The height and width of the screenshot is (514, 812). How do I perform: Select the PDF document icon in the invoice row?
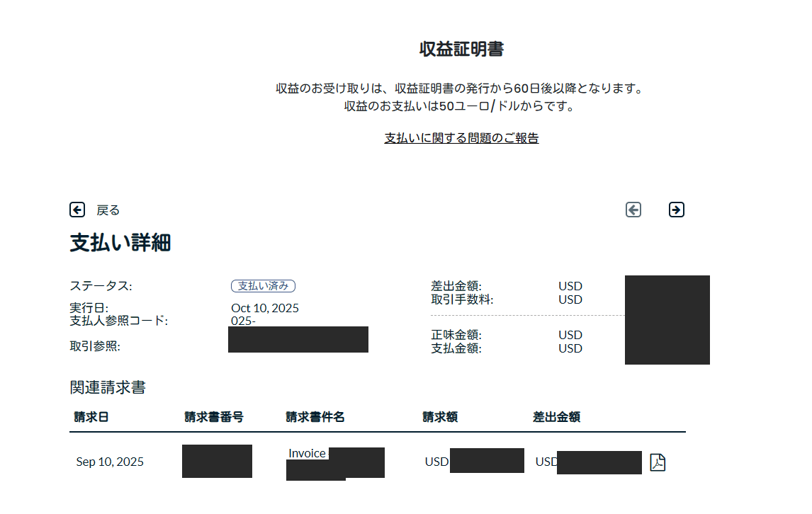click(658, 462)
